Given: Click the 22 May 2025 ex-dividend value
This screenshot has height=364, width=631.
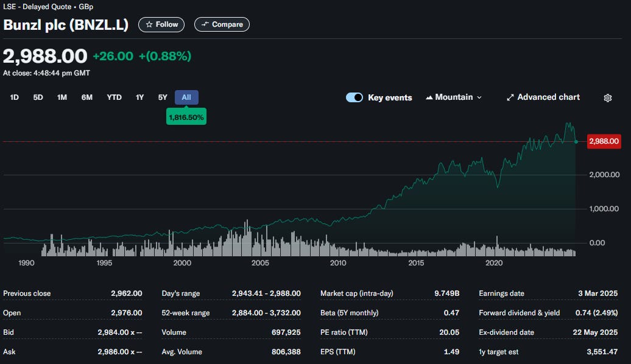Looking at the screenshot, I should pos(595,332).
